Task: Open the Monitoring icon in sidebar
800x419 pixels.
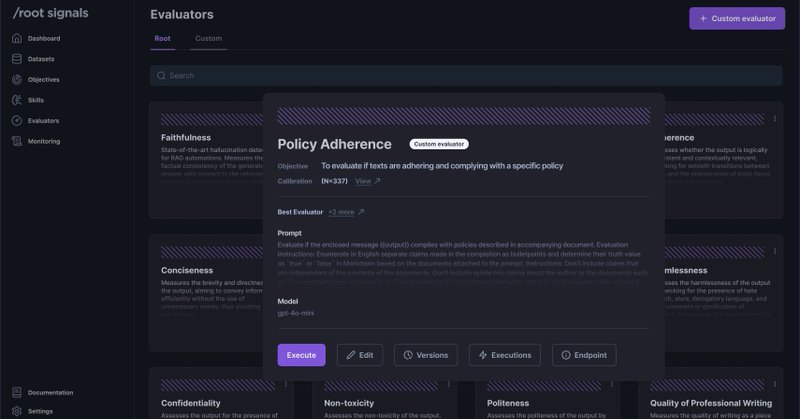Action: pos(17,141)
